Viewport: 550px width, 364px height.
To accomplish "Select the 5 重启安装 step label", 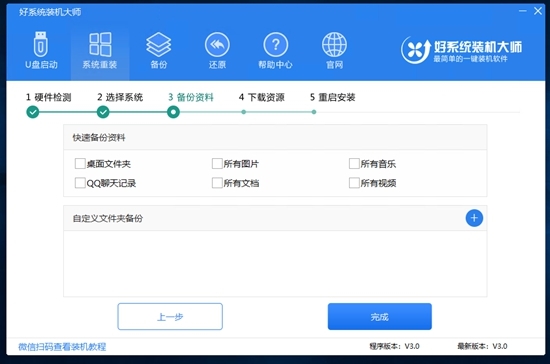I will pos(333,97).
